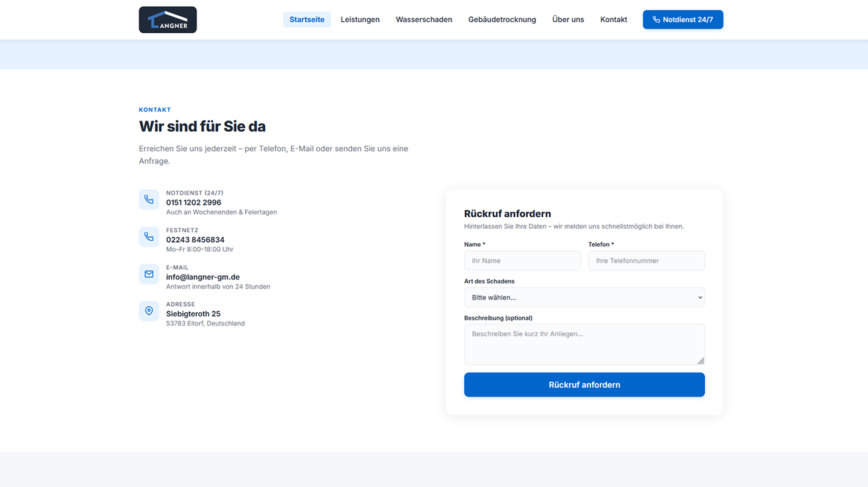Open the Art des Schadens dropdown
Viewport: 868px width, 487px height.
584,298
